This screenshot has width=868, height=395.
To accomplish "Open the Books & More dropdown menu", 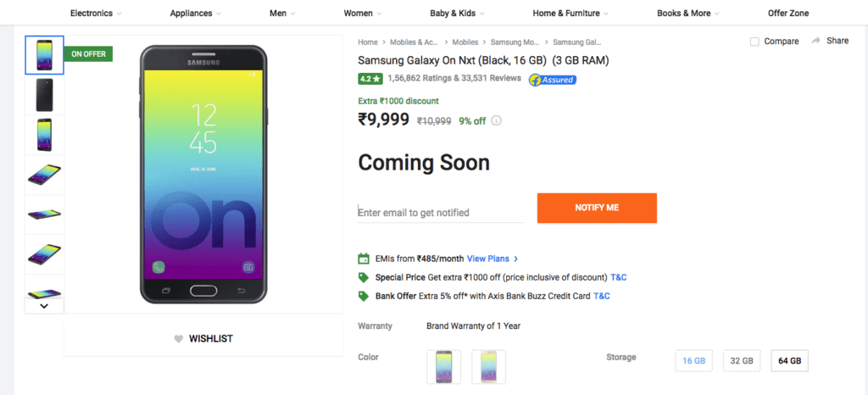I will pos(688,14).
